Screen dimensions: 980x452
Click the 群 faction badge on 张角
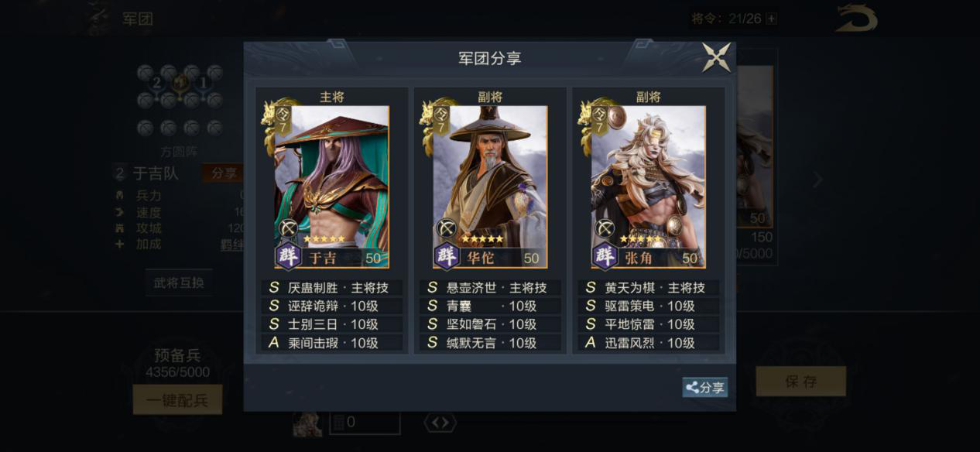(605, 256)
